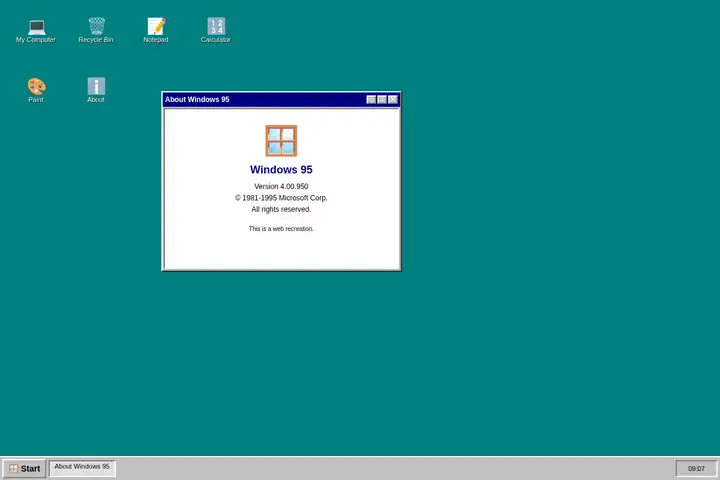Image resolution: width=720 pixels, height=480 pixels.
Task: Click the Version 4.00.950 text
Action: [x=281, y=186]
